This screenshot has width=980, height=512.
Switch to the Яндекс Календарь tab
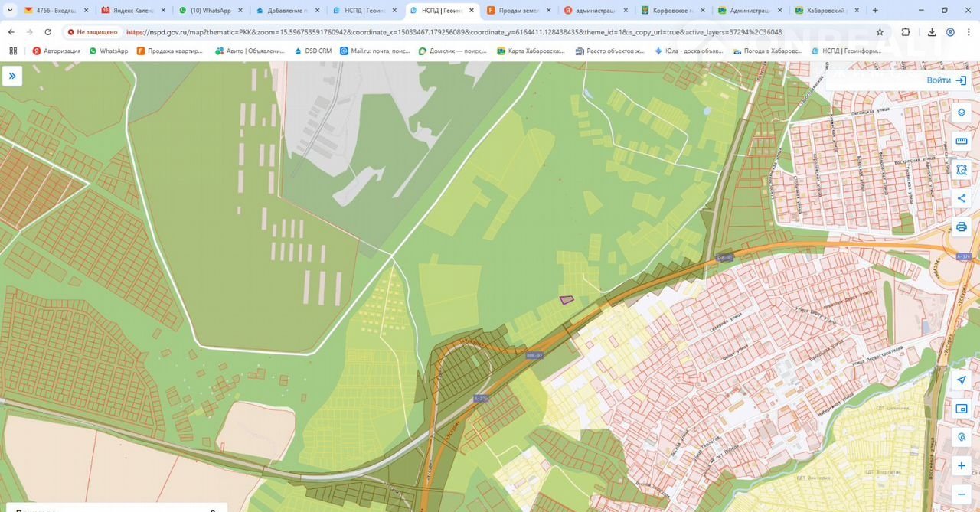(133, 11)
